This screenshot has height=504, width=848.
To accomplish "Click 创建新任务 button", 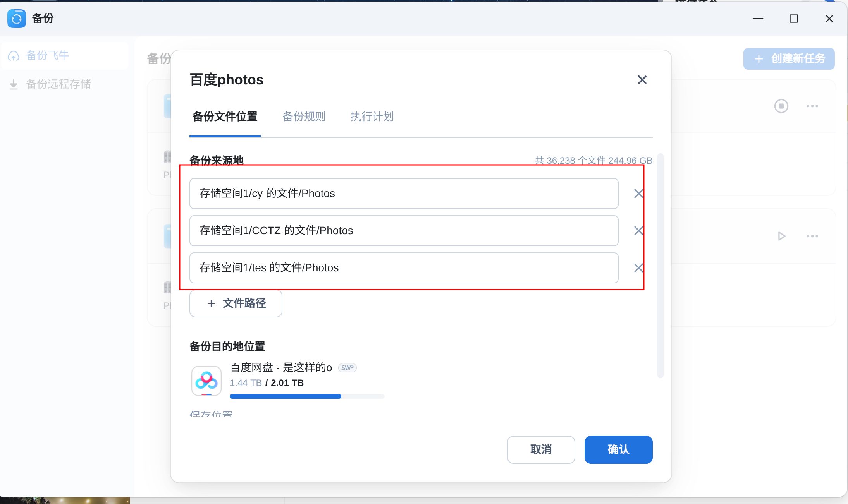I will 789,59.
